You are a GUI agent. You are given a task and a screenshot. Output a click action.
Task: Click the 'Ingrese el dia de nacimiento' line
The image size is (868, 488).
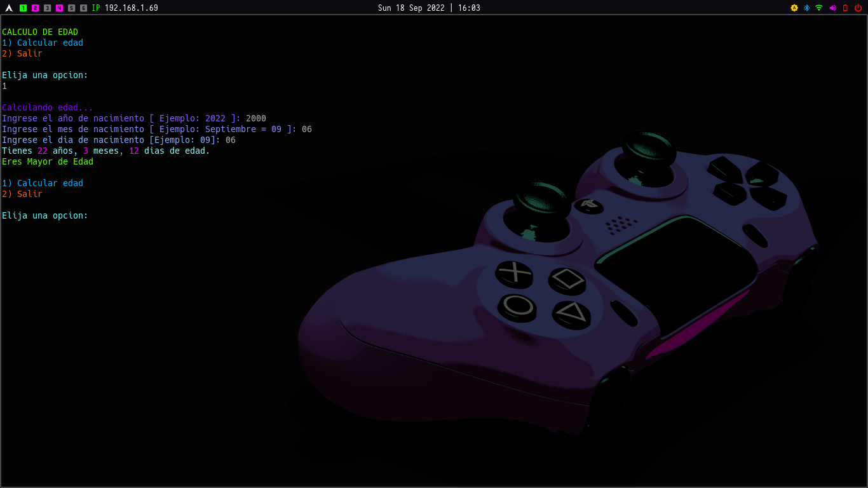point(119,140)
